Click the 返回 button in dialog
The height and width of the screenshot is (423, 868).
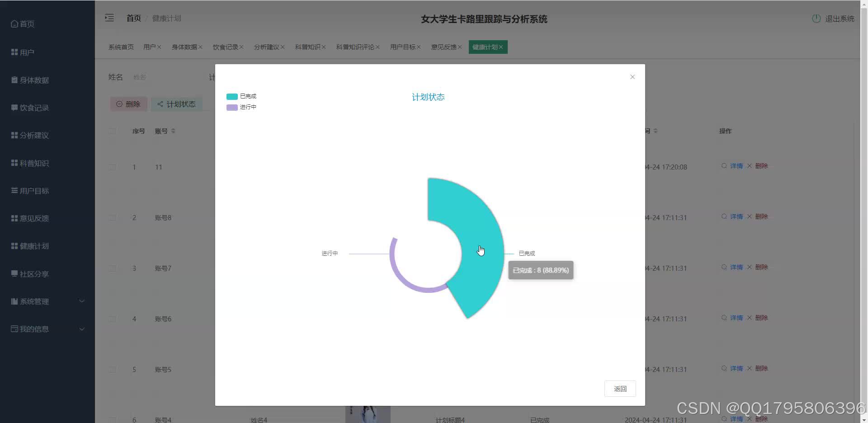pos(620,389)
